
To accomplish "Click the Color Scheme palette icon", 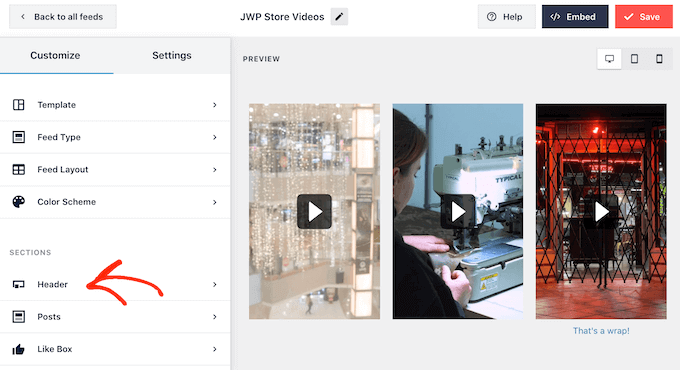I will 19,202.
